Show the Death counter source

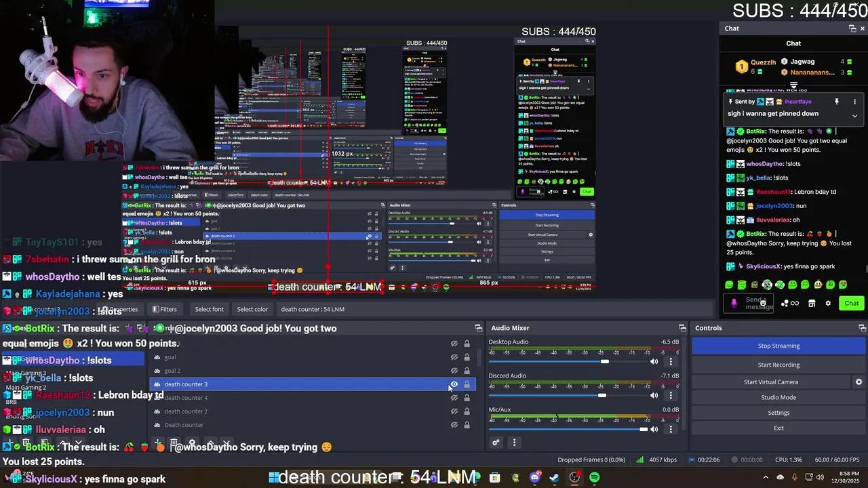pyautogui.click(x=454, y=425)
